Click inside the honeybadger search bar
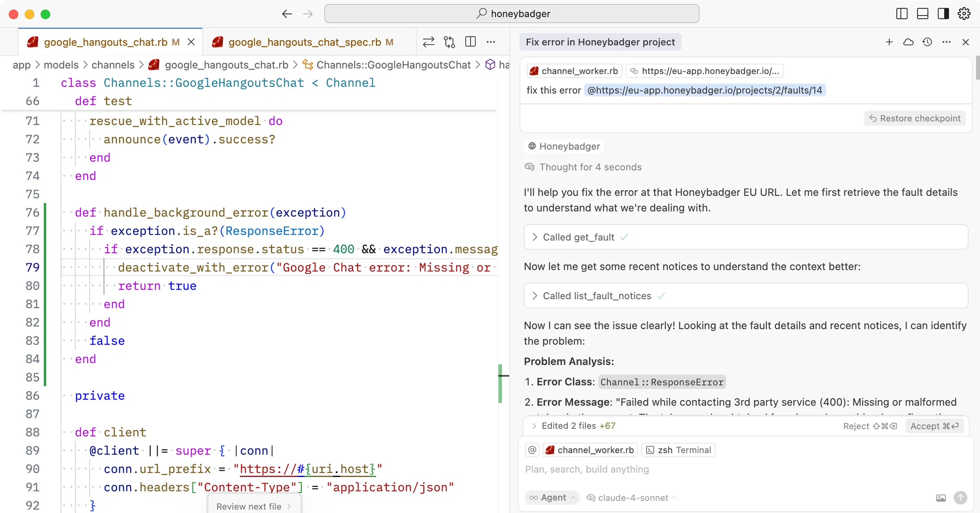Viewport: 980px width, 513px height. pos(512,13)
